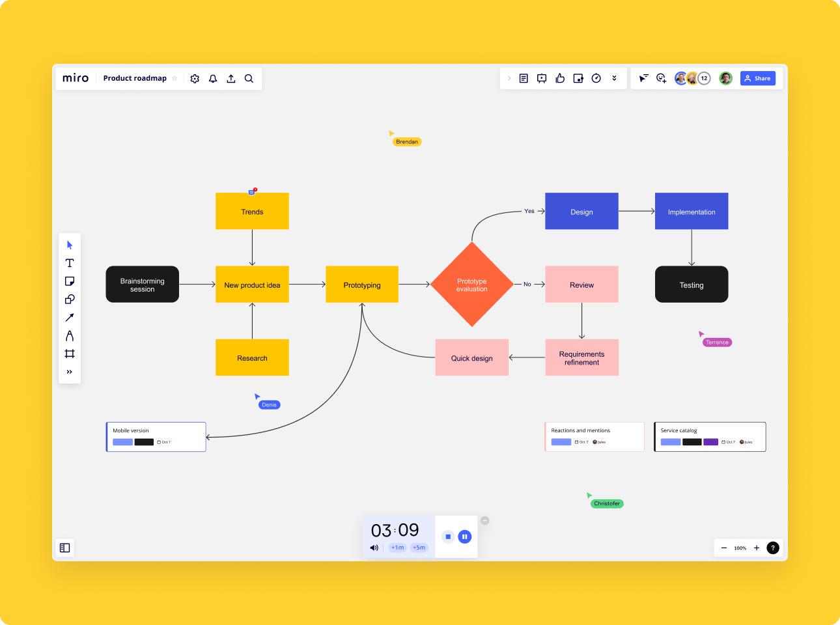
Task: Open the Voting (thumbs up) feature
Action: [560, 77]
